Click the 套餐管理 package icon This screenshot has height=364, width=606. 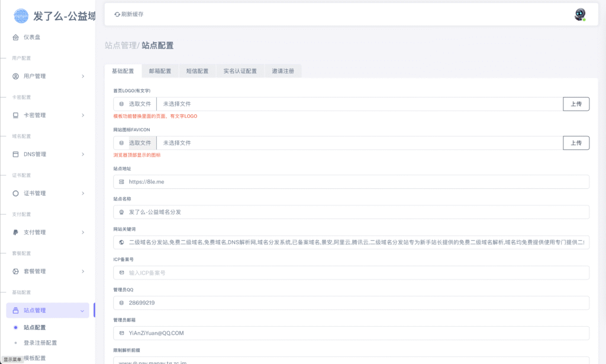(15, 271)
